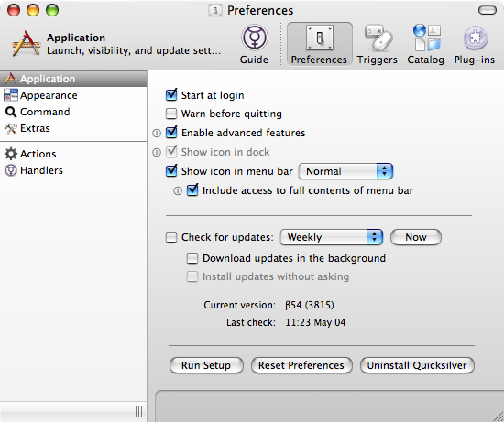Toggle Include access to full contents of menu bar
The width and height of the screenshot is (504, 422).
(x=192, y=189)
